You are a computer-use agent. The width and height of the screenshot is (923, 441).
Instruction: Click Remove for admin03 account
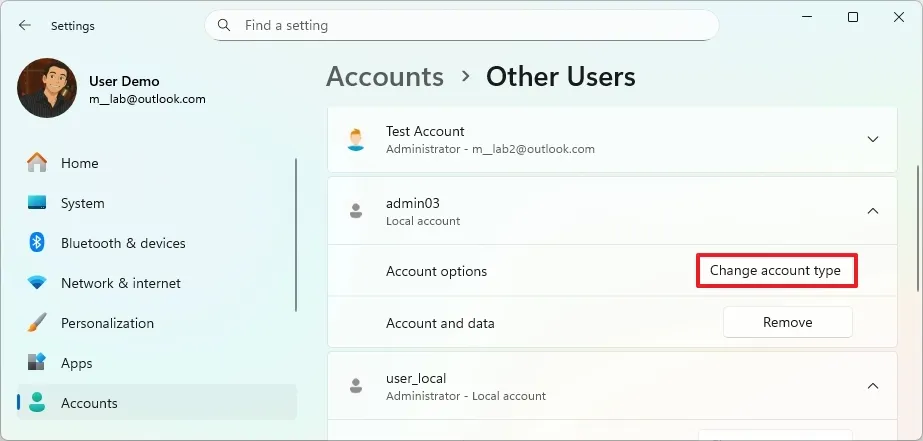pos(787,323)
